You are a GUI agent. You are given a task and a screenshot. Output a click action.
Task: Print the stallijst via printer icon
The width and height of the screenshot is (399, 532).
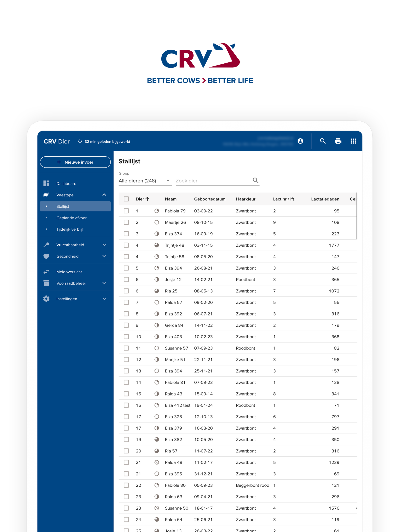(x=338, y=141)
